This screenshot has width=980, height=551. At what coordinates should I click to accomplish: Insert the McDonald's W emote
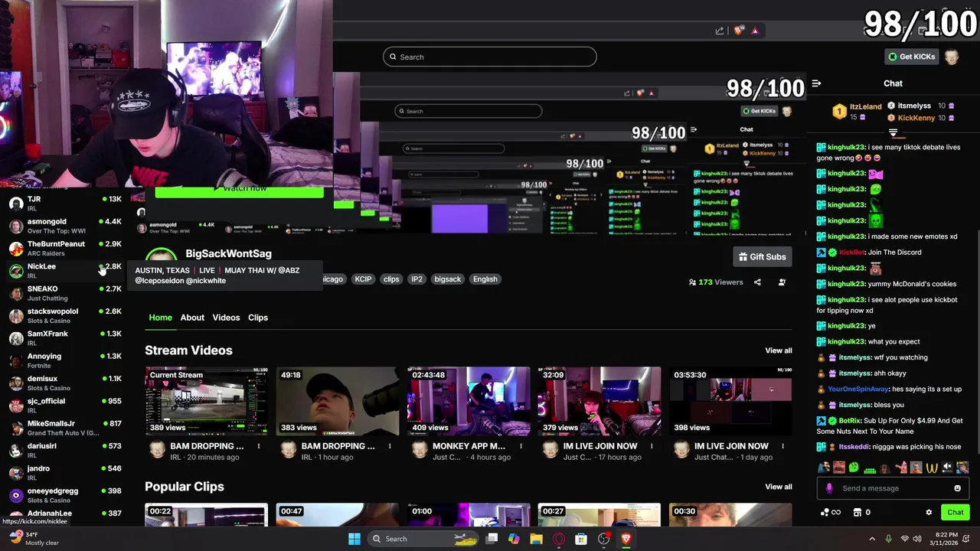[932, 468]
